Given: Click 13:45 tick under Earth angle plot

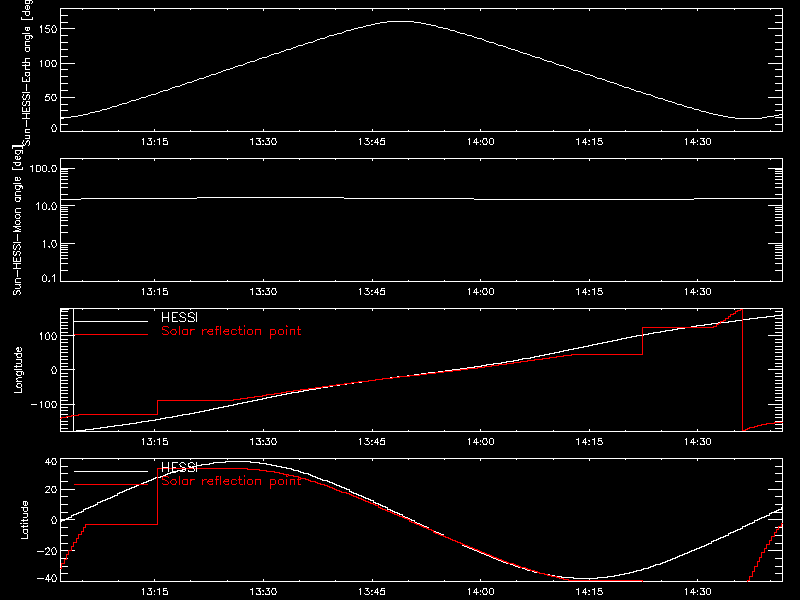Looking at the screenshot, I should (x=372, y=142).
